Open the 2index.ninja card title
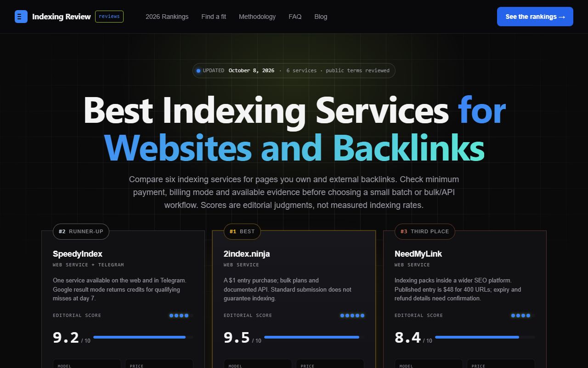 [247, 254]
